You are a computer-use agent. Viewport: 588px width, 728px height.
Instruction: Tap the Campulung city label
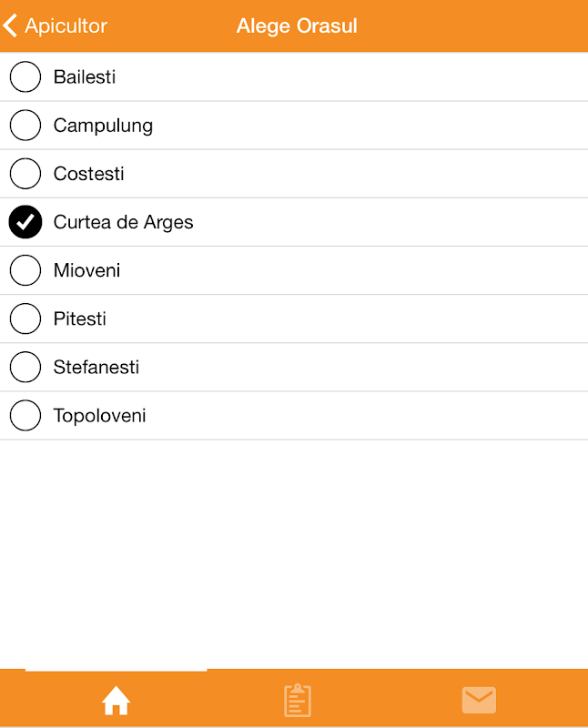pyautogui.click(x=103, y=126)
